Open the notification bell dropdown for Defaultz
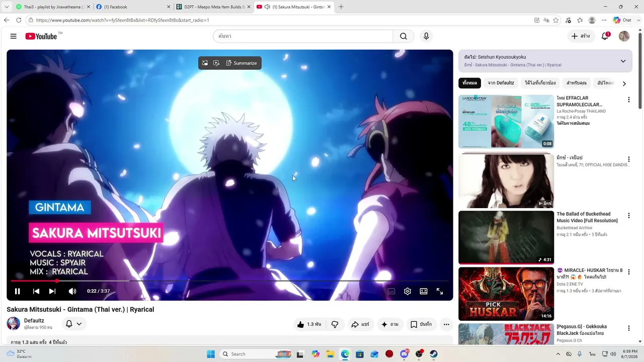644x362 pixels. tap(74, 324)
